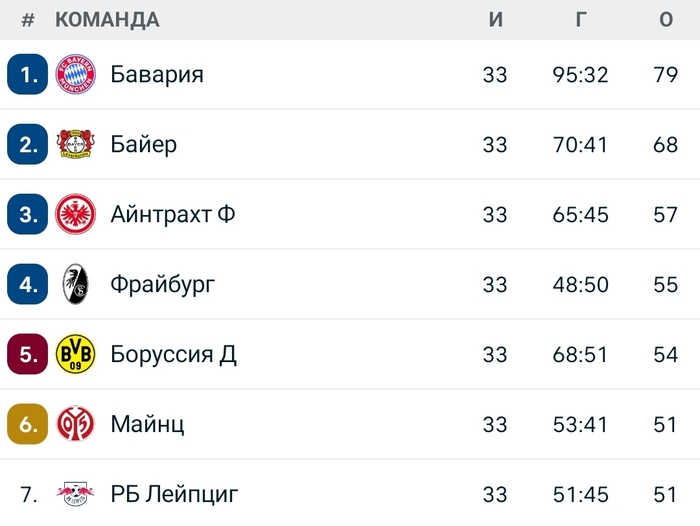Click the Bayern Munich club logo

pos(75,75)
